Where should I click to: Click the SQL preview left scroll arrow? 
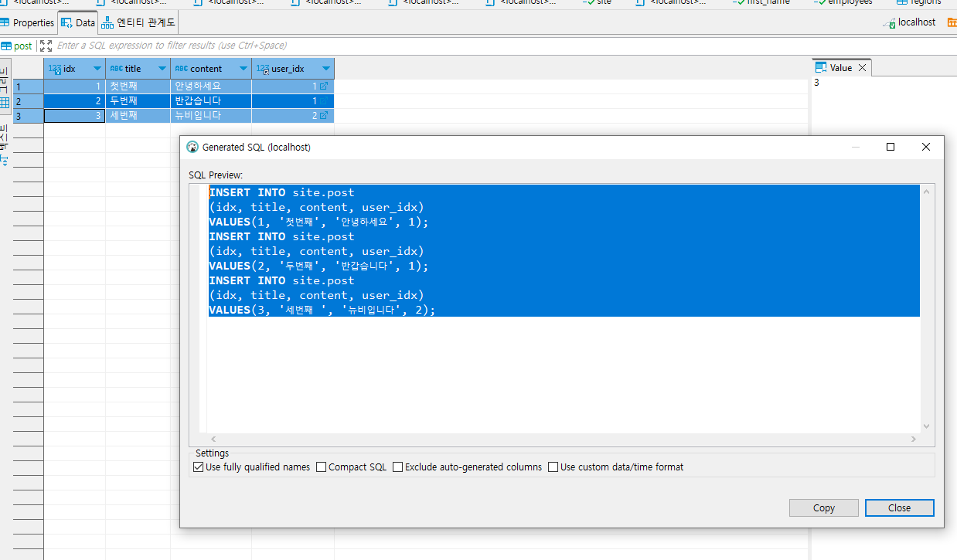pos(214,440)
